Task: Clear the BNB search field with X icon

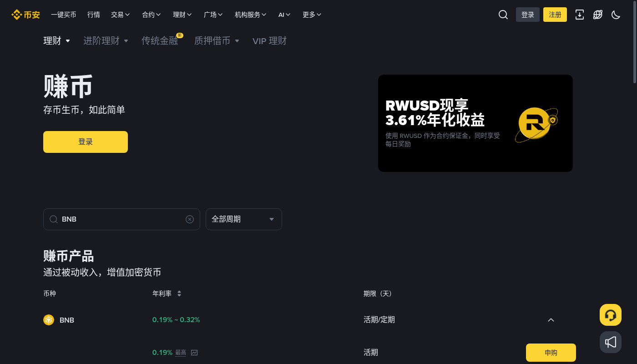Action: pyautogui.click(x=190, y=219)
